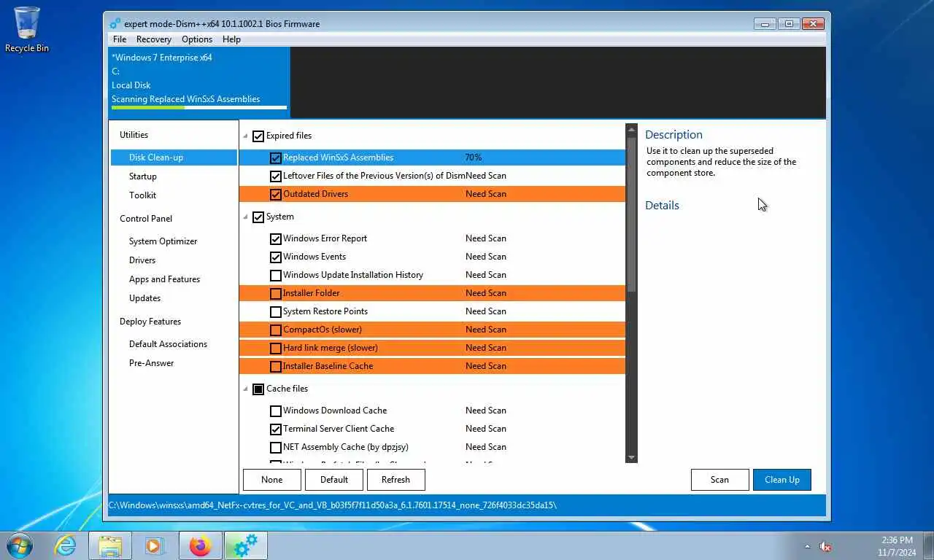Click the scrollbar down arrow
934x560 pixels.
[x=631, y=457]
